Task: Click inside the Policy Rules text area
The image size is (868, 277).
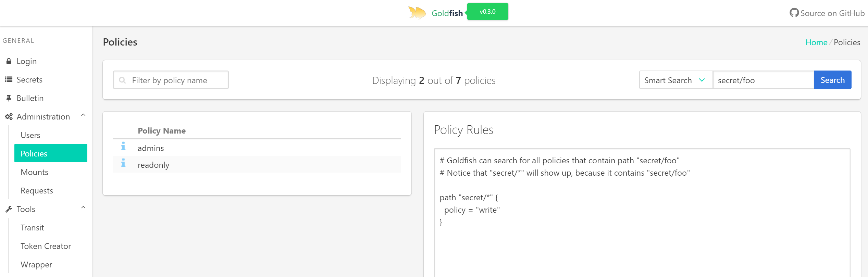Action: click(x=642, y=212)
